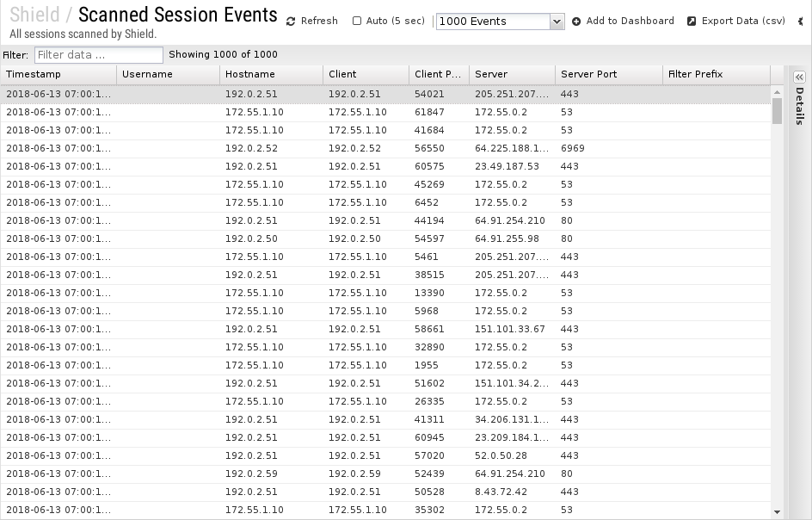Click the vertical scrollbar thumb
812x520 pixels.
tap(777, 110)
